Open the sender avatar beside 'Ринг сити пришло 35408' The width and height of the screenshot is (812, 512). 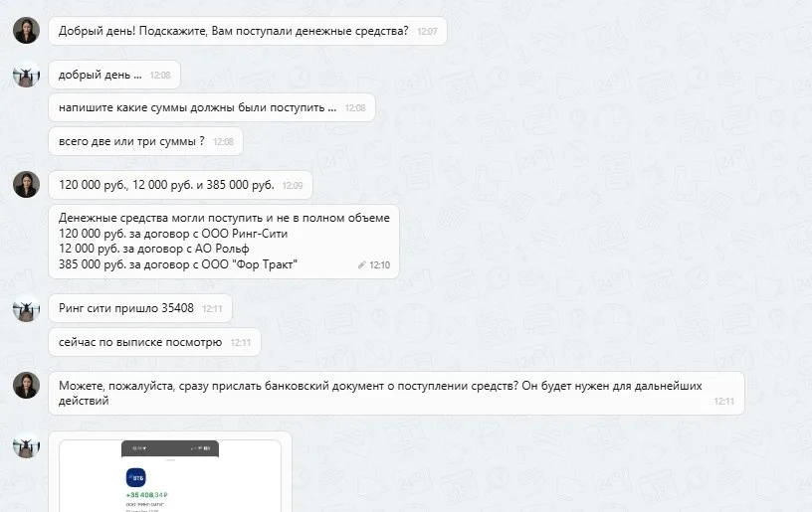(x=27, y=308)
